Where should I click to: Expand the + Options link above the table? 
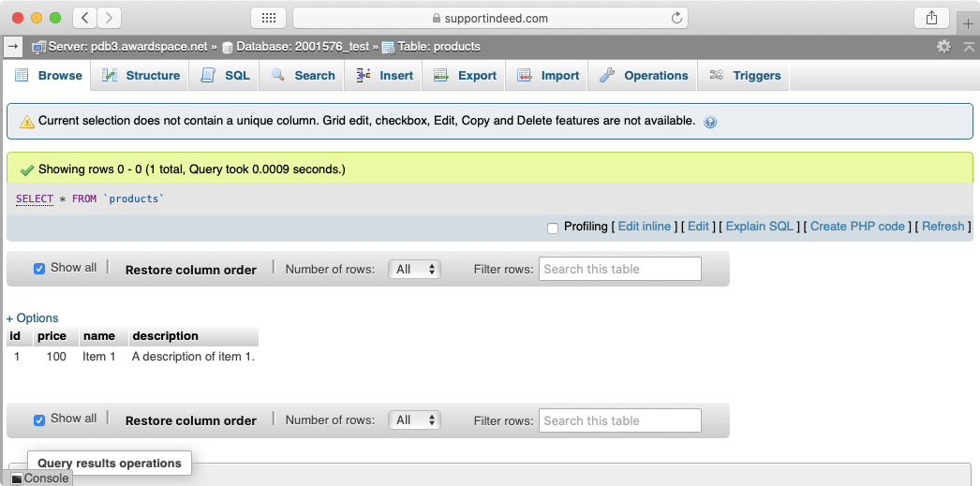coord(33,317)
